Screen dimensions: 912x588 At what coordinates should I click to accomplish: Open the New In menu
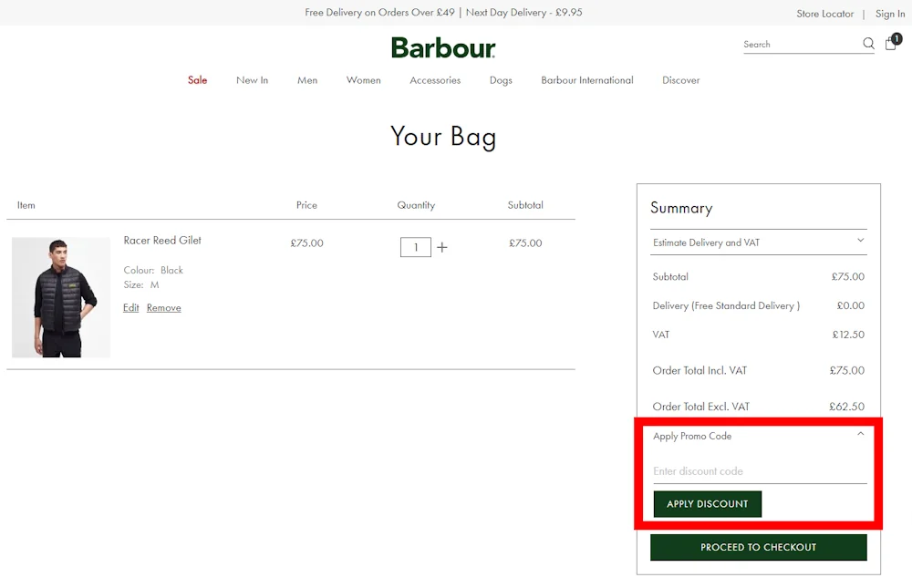point(252,80)
